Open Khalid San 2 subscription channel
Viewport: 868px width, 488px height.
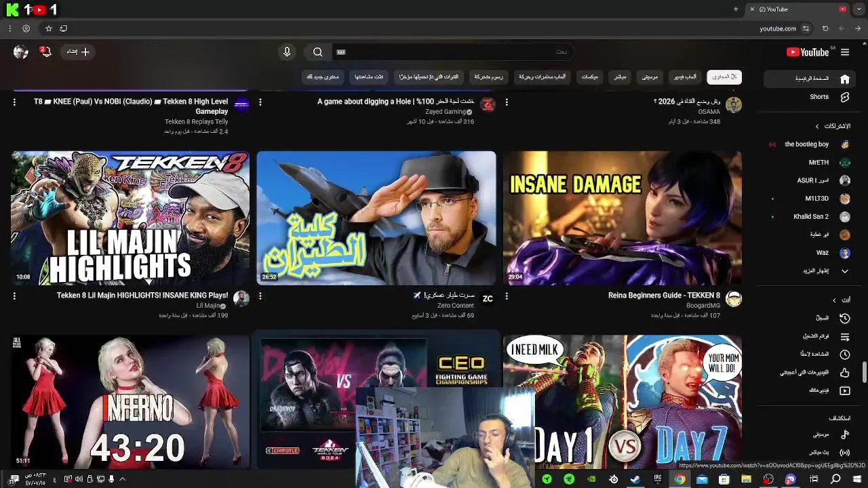[810, 217]
